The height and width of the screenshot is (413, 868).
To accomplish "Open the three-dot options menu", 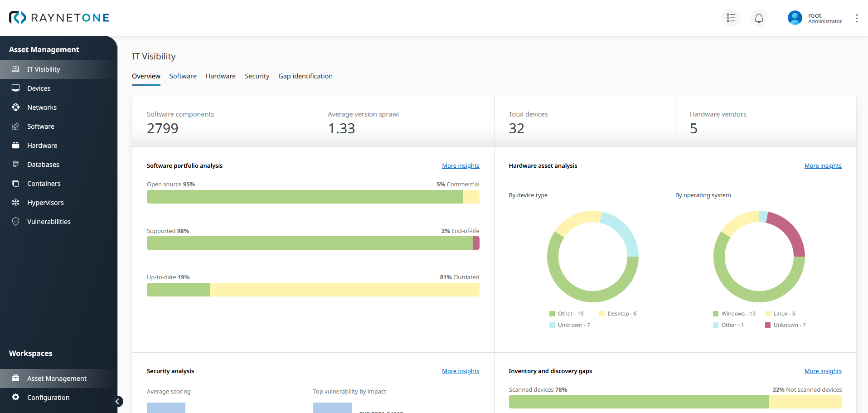I will 856,18.
